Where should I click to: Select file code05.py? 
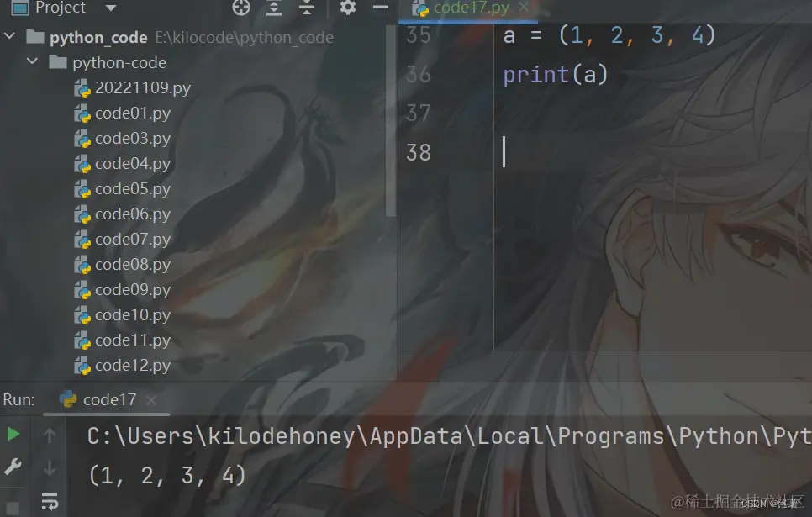coord(133,189)
